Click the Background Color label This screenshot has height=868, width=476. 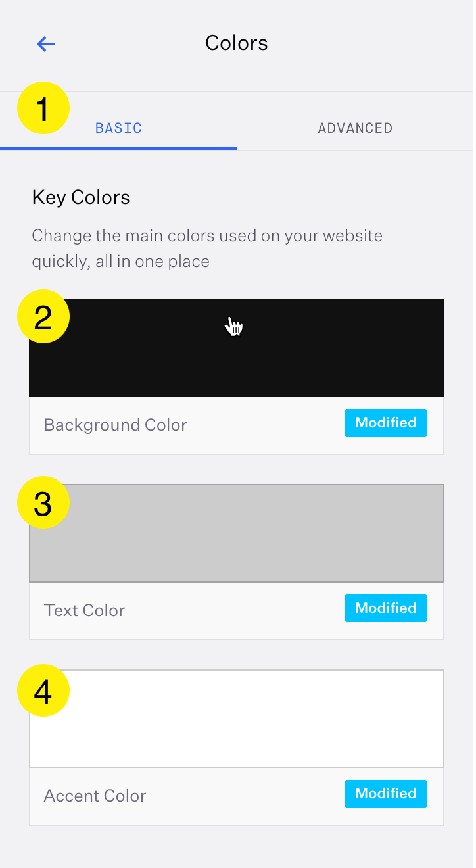115,425
